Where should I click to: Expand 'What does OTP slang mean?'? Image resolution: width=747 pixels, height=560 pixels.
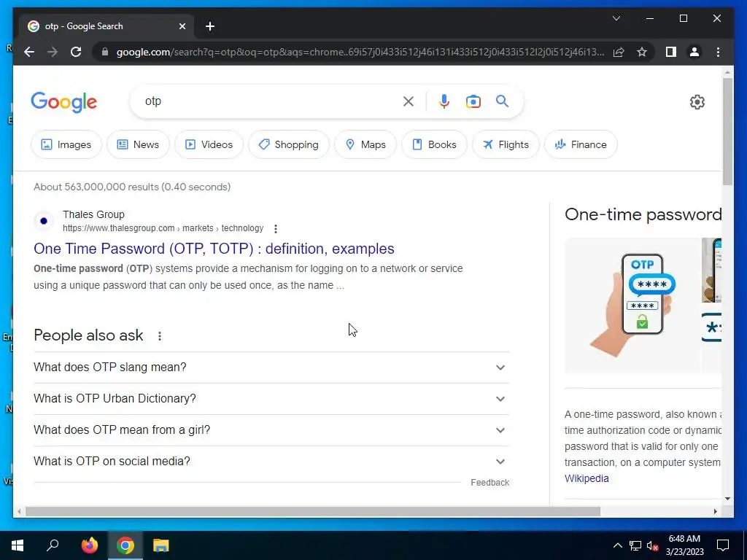[271, 367]
